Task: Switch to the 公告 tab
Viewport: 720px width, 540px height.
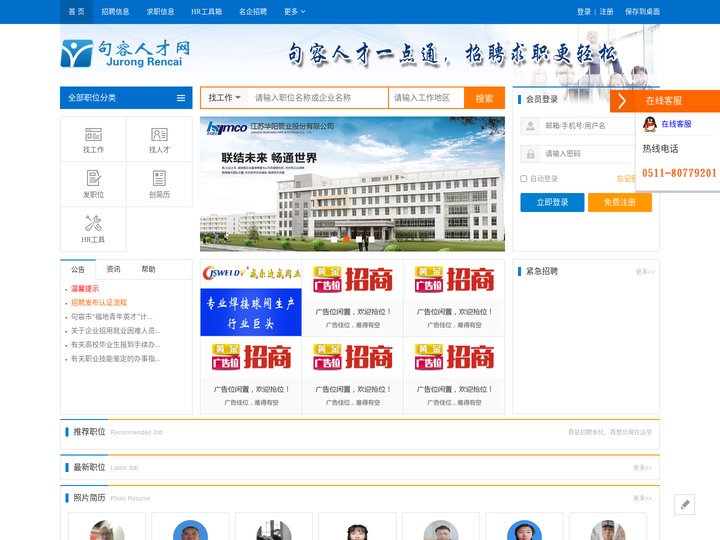Action: point(78,270)
